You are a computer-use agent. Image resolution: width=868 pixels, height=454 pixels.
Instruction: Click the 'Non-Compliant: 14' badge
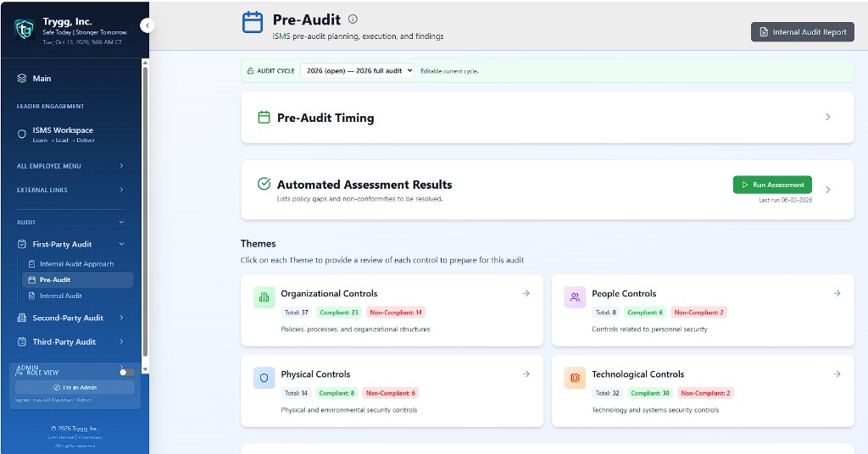(x=396, y=313)
